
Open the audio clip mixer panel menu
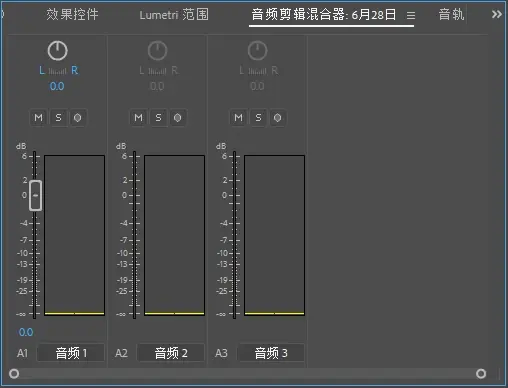[x=411, y=15]
